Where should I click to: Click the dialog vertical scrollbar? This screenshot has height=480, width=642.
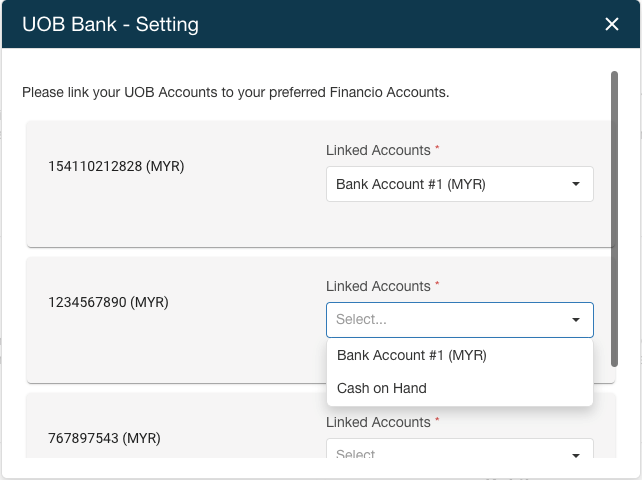point(614,219)
